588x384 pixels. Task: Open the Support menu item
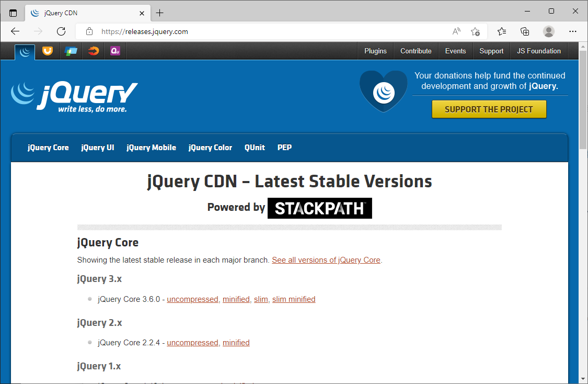coord(491,51)
